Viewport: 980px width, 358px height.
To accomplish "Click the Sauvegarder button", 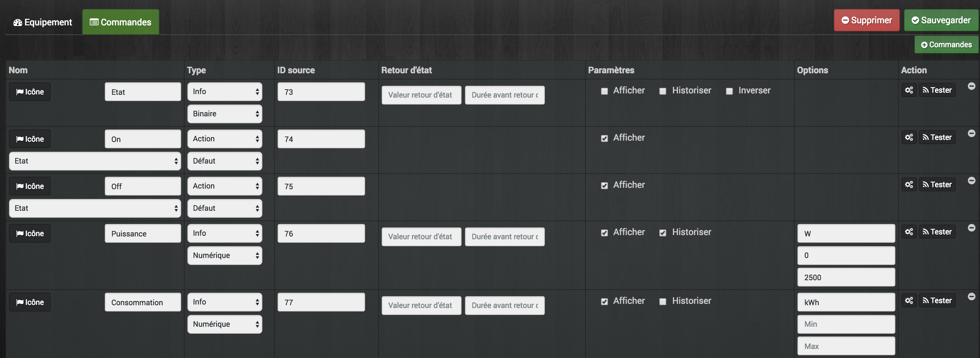I will tap(941, 20).
